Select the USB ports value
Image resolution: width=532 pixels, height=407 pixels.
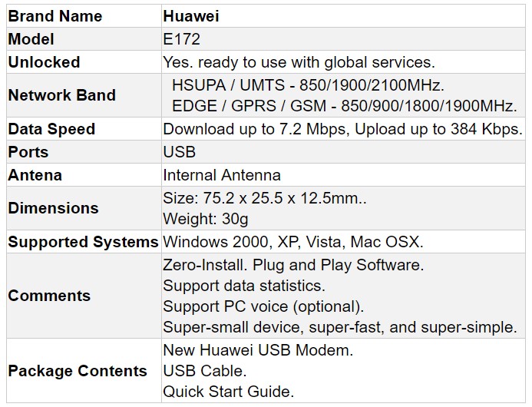point(179,152)
